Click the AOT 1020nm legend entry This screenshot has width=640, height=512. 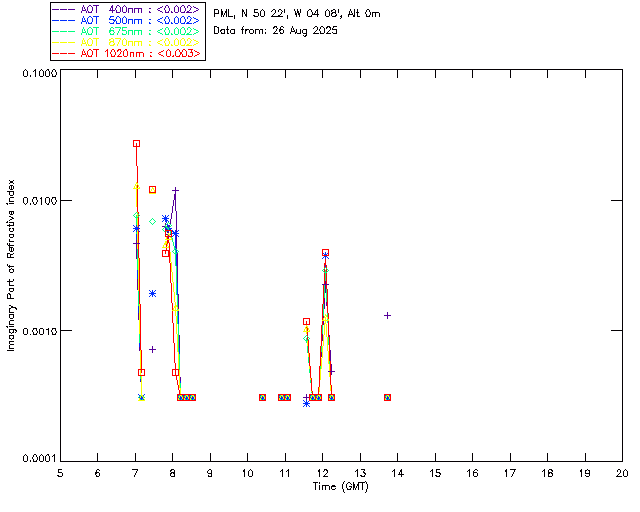point(127,53)
